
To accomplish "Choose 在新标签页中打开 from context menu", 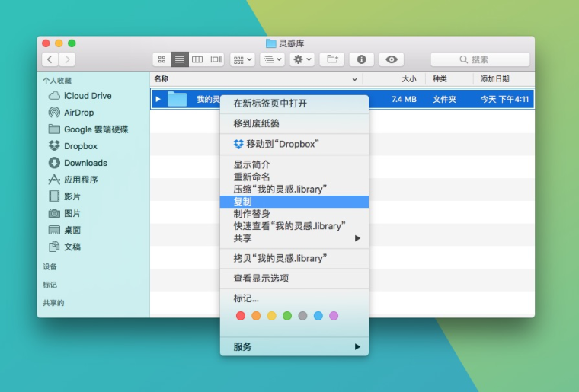I will click(x=294, y=104).
